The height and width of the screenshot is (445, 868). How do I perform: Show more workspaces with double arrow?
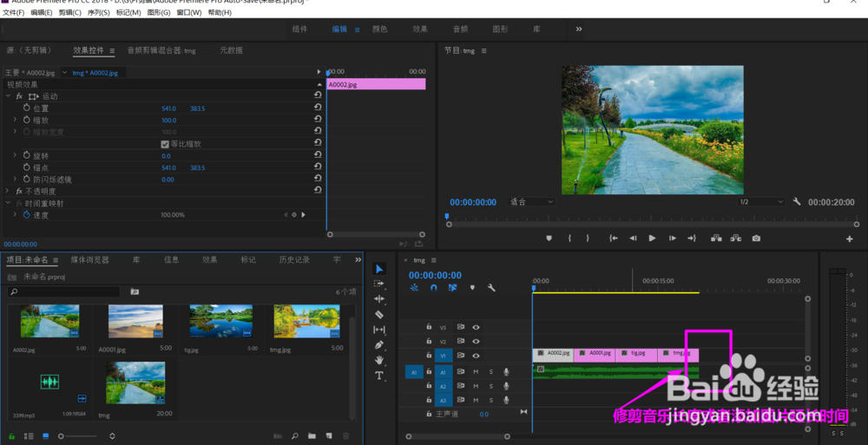578,29
